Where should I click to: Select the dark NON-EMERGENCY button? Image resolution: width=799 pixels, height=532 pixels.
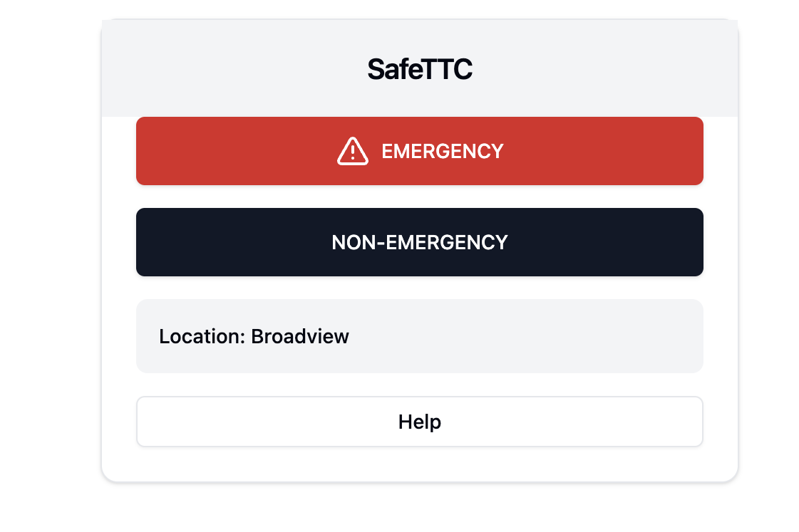point(419,242)
